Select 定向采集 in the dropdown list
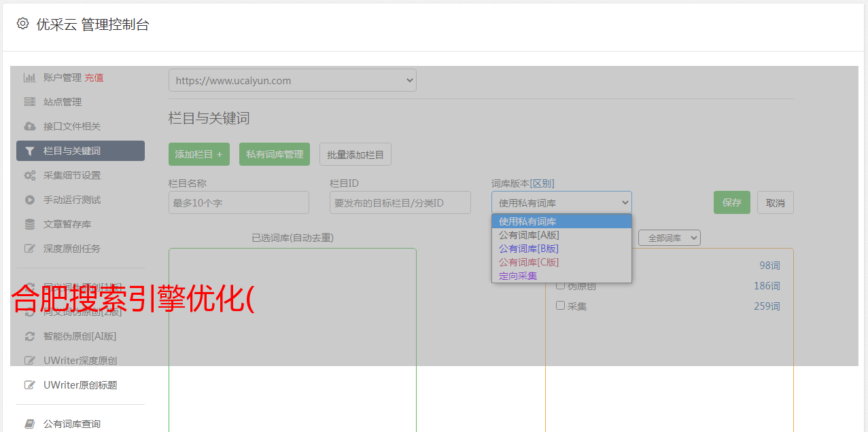Image resolution: width=868 pixels, height=432 pixels. tap(561, 276)
